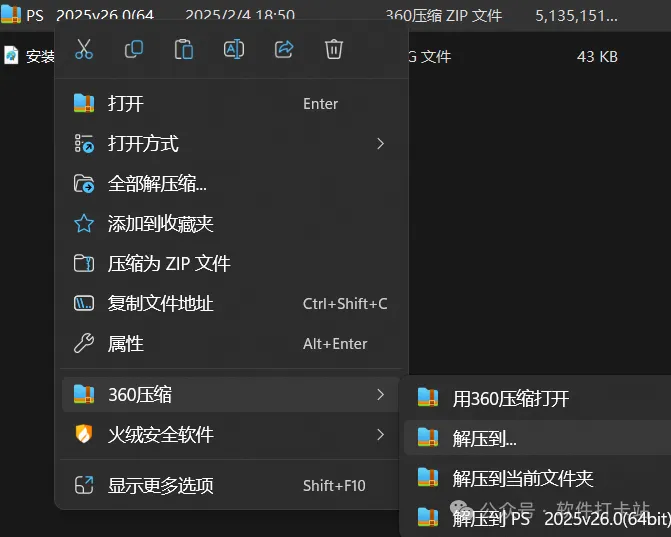The height and width of the screenshot is (537, 671).
Task: Select 复制文件地址 entry
Action: click(x=231, y=303)
